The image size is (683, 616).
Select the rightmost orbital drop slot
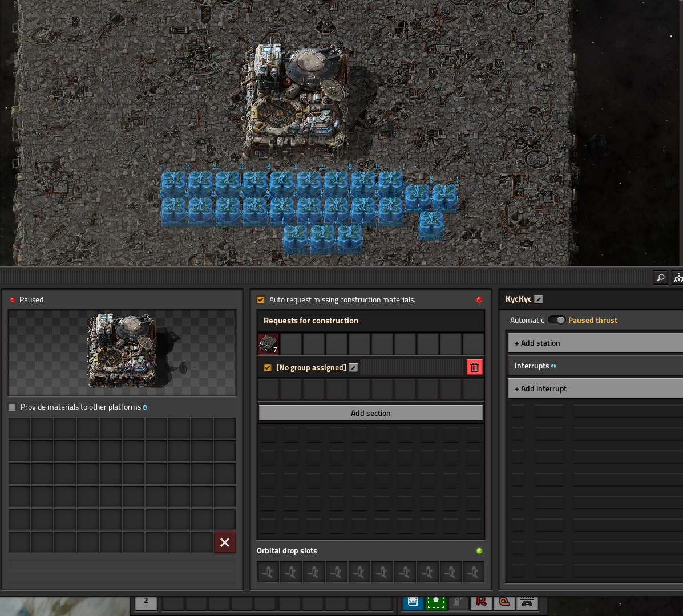click(x=473, y=572)
